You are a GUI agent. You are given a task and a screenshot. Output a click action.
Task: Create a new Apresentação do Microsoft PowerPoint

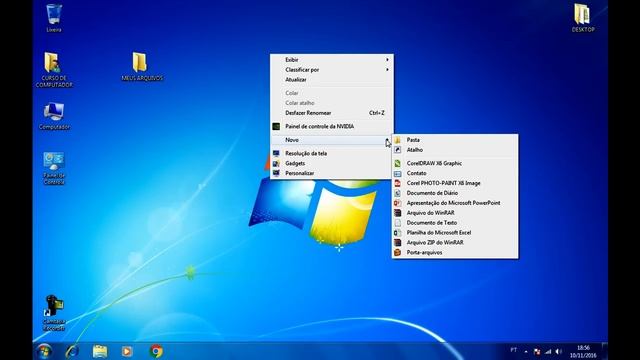455,203
